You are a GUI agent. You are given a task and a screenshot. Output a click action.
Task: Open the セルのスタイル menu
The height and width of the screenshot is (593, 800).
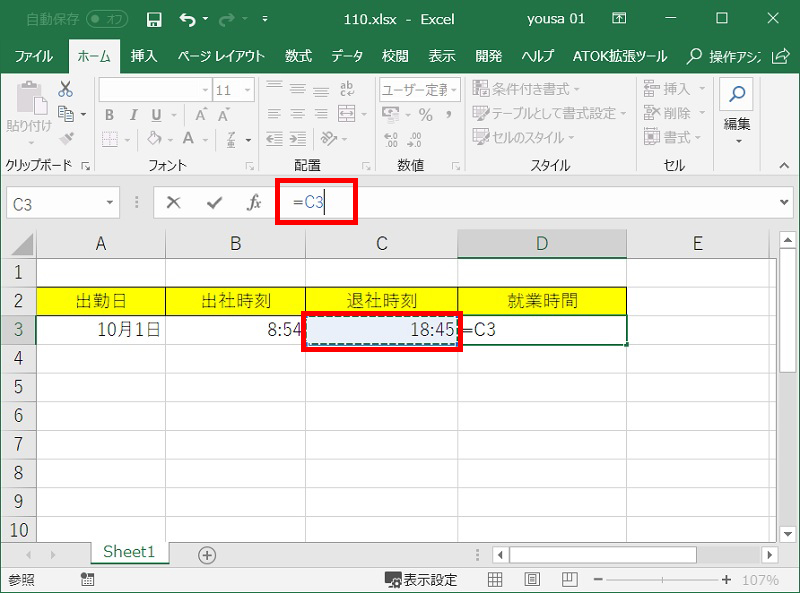[523, 137]
